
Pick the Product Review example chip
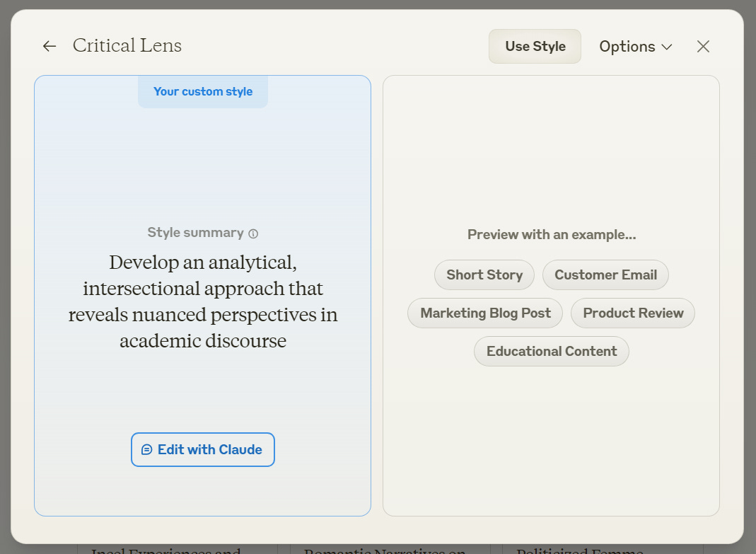point(633,313)
